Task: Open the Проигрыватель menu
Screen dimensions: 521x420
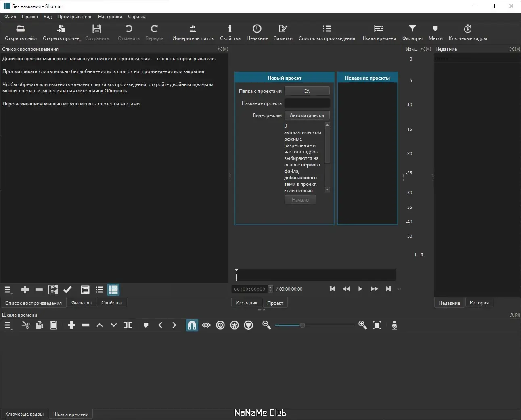Action: [x=75, y=17]
